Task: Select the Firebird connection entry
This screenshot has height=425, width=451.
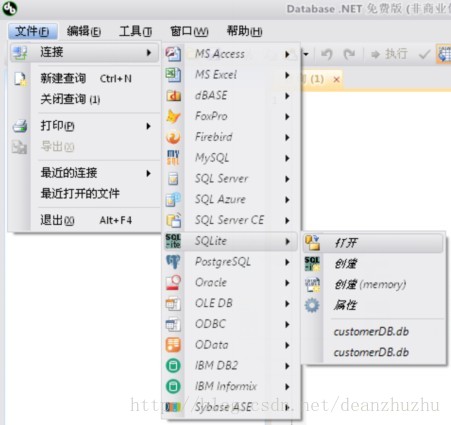Action: (x=230, y=137)
